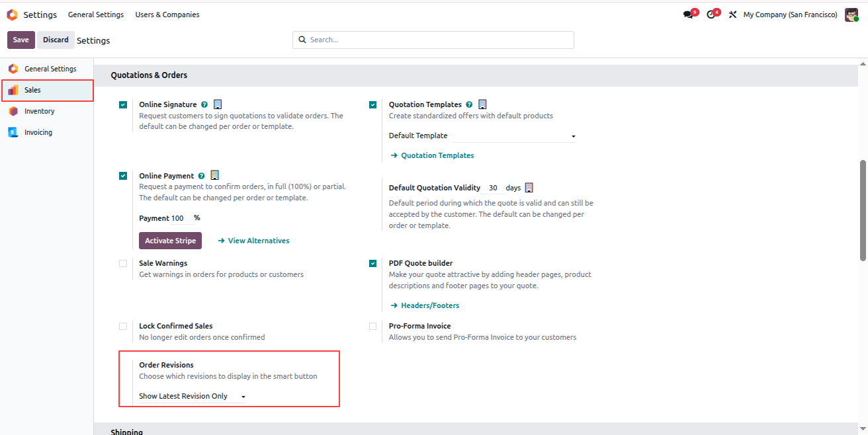This screenshot has width=868, height=435.
Task: Open the Users & Companies menu
Action: pyautogui.click(x=167, y=15)
